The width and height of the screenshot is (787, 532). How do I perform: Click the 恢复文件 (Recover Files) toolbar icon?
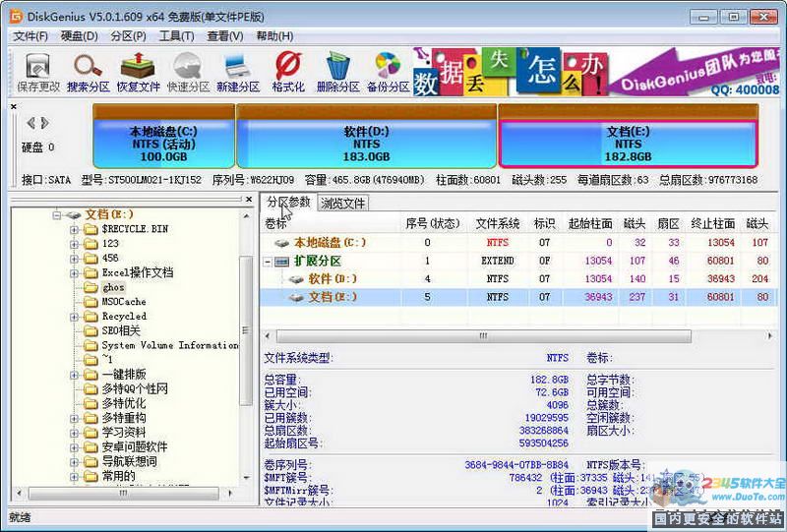[x=138, y=72]
